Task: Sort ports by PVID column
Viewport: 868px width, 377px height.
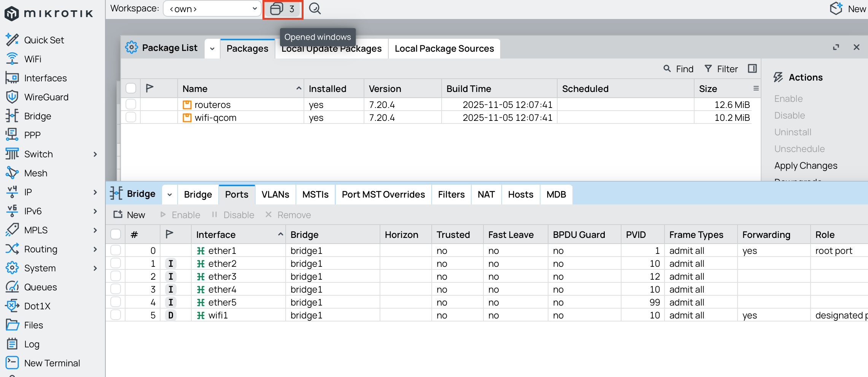Action: click(643, 234)
